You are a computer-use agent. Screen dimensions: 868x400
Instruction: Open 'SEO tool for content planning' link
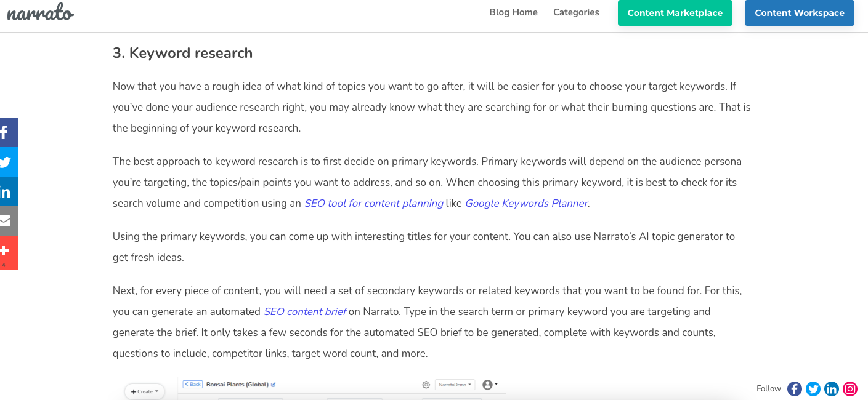(373, 203)
